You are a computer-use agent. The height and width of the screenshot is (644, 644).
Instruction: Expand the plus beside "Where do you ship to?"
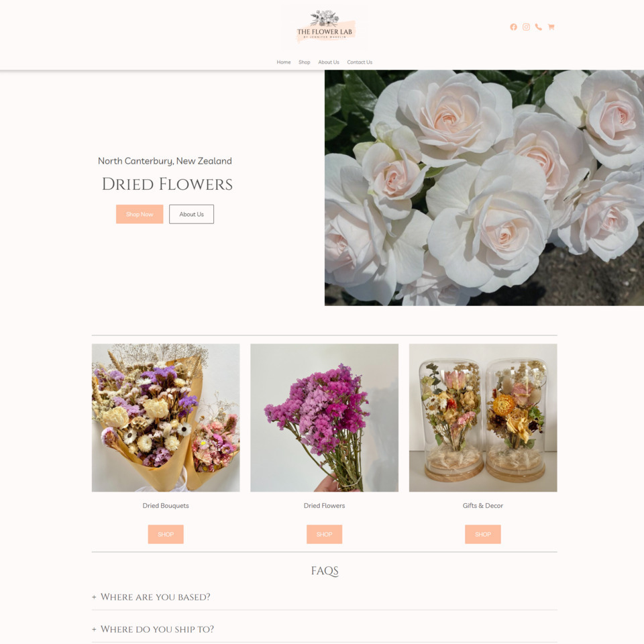coord(94,629)
